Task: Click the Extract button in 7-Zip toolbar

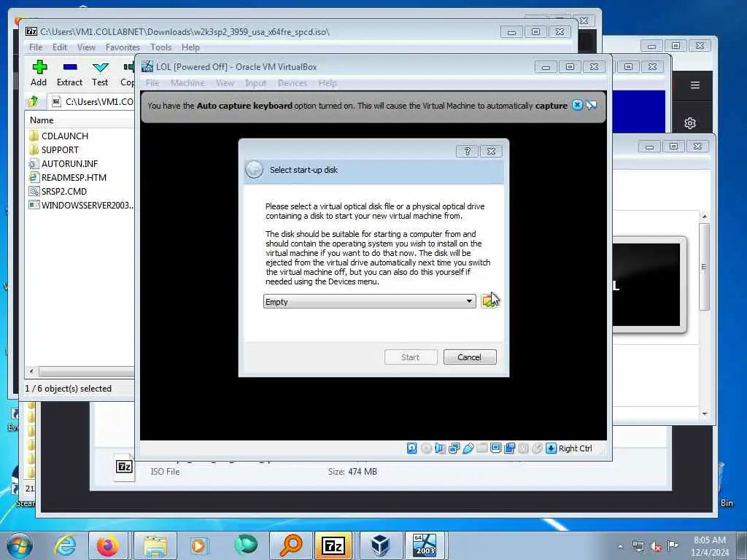Action: coord(69,74)
